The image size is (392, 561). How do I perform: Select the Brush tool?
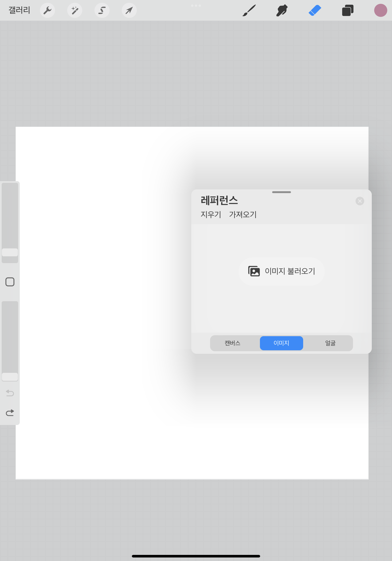click(249, 10)
